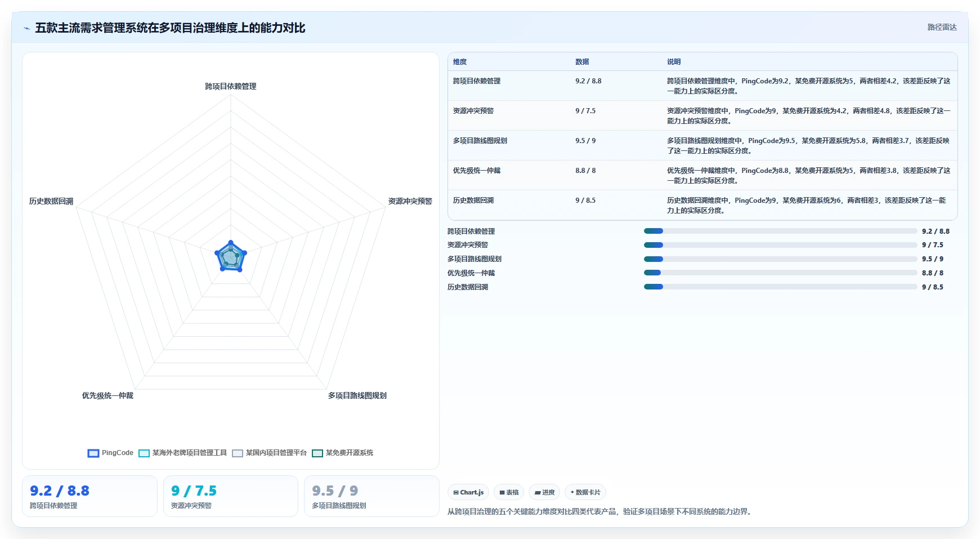The height and width of the screenshot is (539, 980).
Task: Click the radar polygon at chart center
Action: coord(231,257)
